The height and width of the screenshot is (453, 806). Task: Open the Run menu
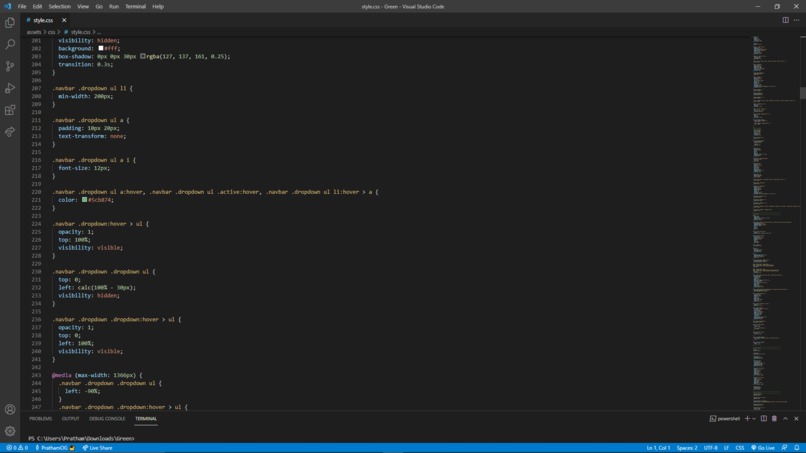(x=114, y=7)
